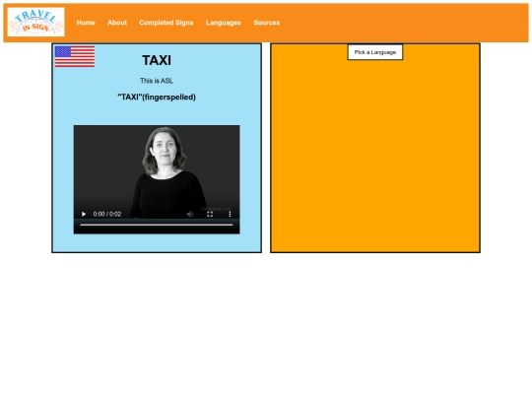Open the Sources page

[267, 23]
